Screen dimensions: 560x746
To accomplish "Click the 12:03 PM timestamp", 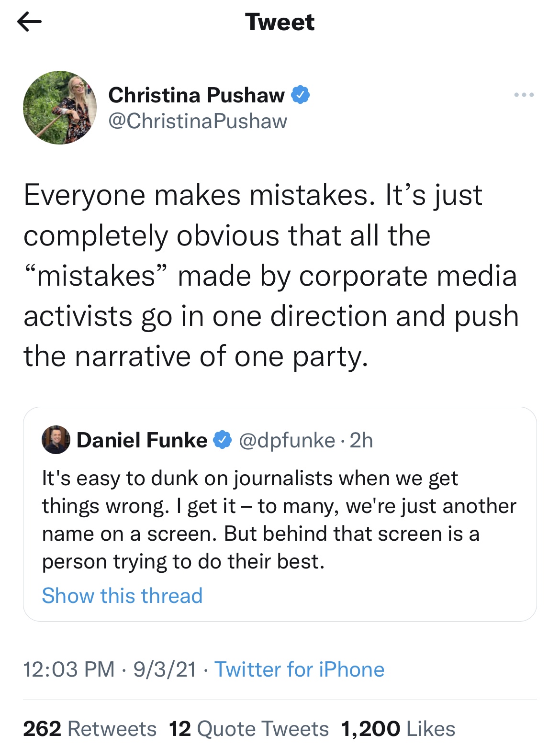I will pos(69,669).
